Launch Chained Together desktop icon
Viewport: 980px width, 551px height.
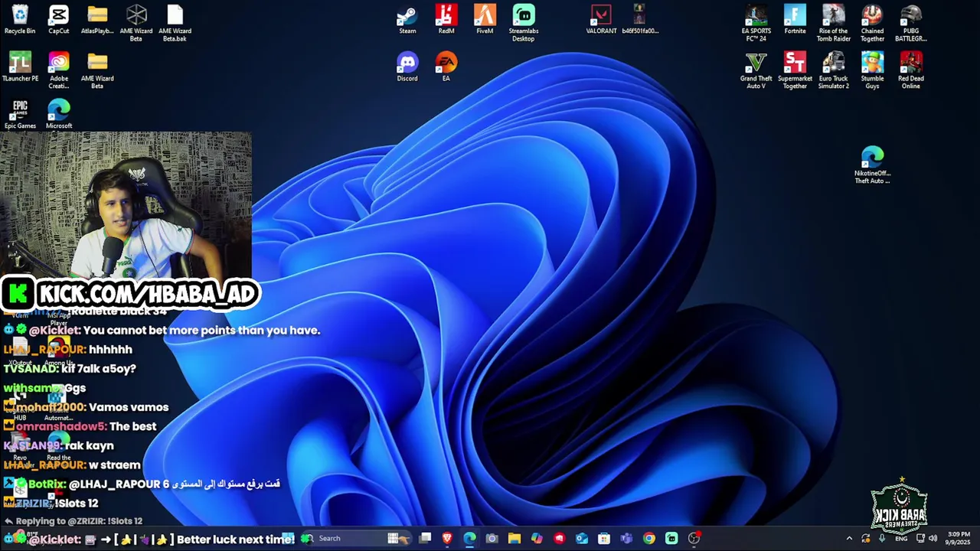[x=872, y=23]
